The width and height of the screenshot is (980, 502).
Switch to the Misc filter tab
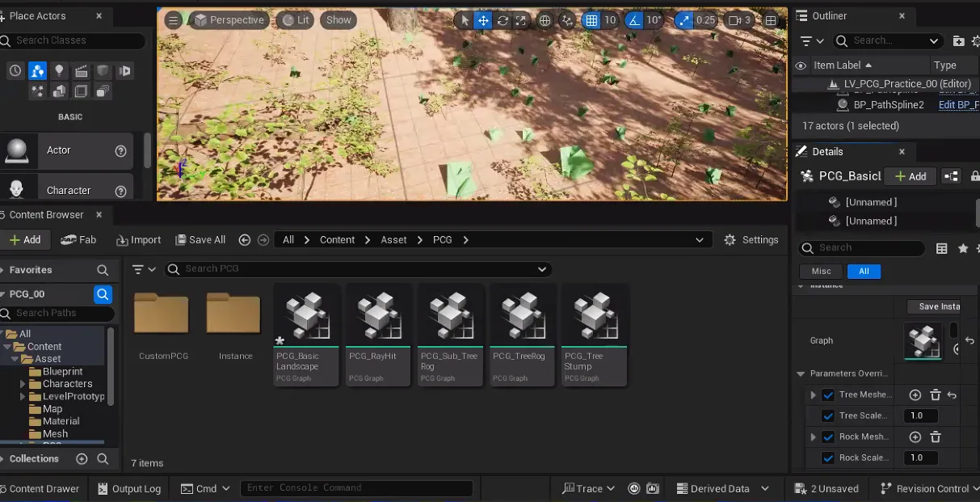821,272
